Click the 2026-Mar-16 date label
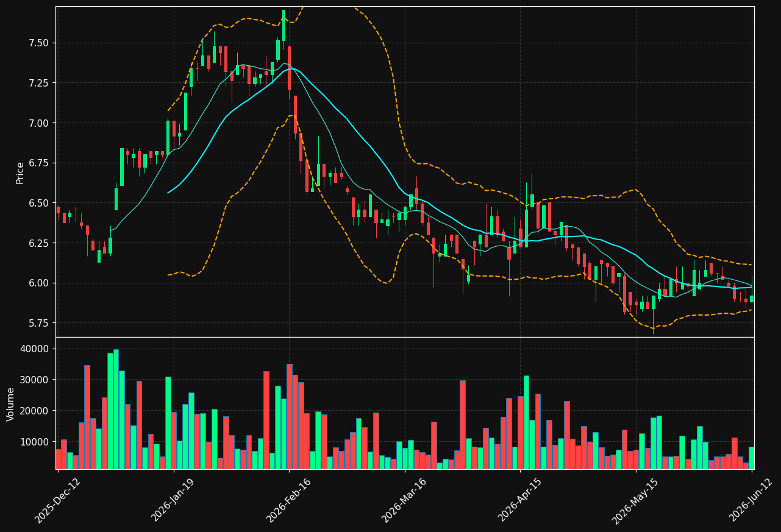The width and height of the screenshot is (781, 532). [404, 500]
